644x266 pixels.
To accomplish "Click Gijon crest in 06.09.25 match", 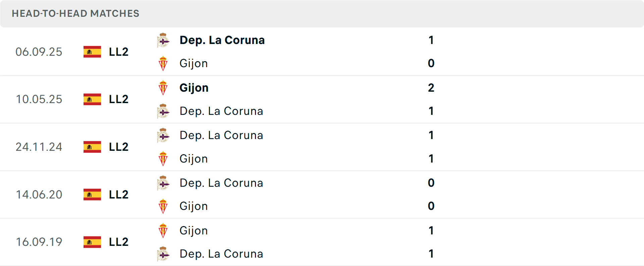I will click(163, 63).
